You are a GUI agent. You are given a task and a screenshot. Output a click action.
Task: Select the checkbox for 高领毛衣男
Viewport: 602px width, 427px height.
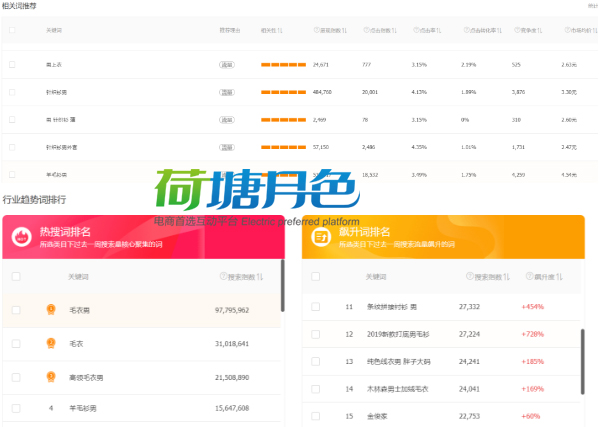(16, 377)
